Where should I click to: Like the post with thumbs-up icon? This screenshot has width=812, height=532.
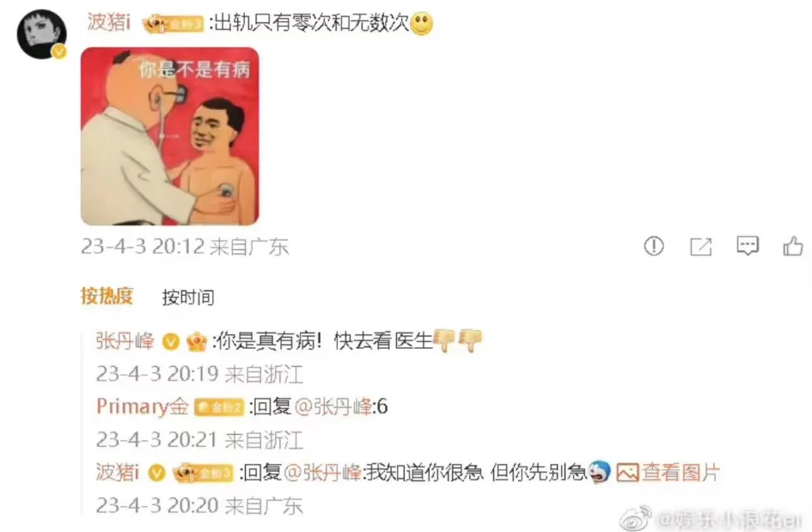tap(793, 246)
